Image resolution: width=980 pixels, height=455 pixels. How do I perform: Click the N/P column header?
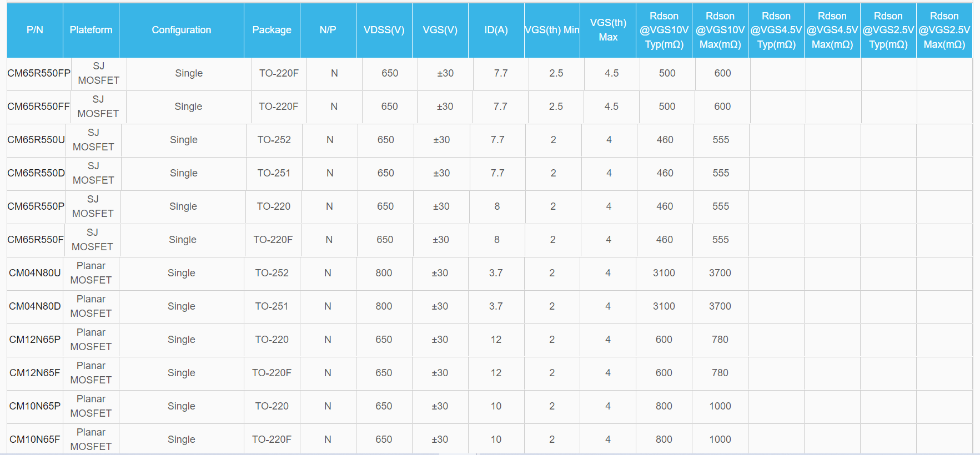pos(328,30)
